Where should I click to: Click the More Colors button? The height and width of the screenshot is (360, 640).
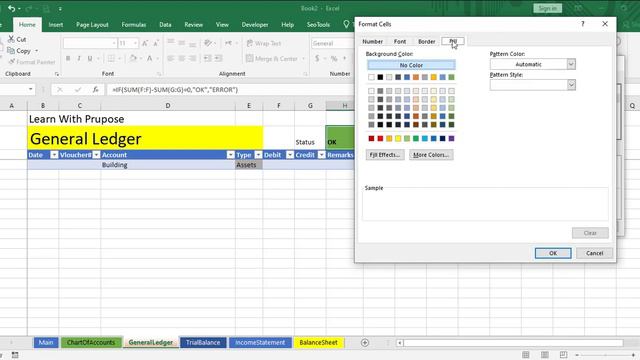tap(431, 155)
